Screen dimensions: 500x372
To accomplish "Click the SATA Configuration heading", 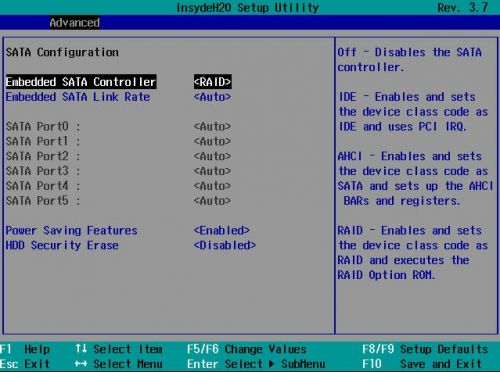I will point(62,52).
